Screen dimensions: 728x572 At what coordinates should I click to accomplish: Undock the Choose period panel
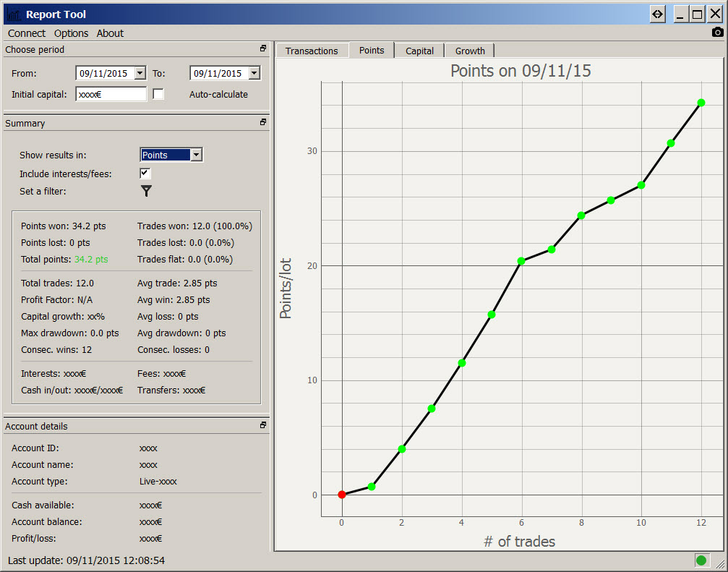263,49
